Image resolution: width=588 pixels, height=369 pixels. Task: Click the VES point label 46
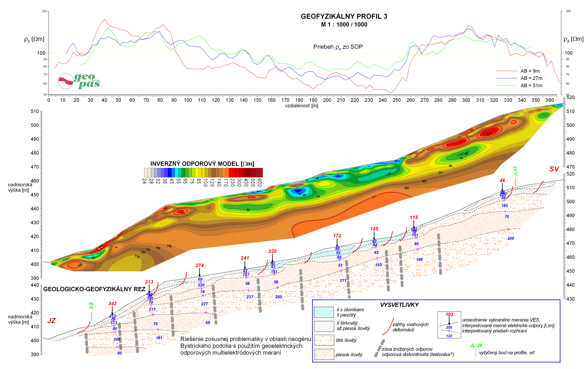[x=502, y=180]
